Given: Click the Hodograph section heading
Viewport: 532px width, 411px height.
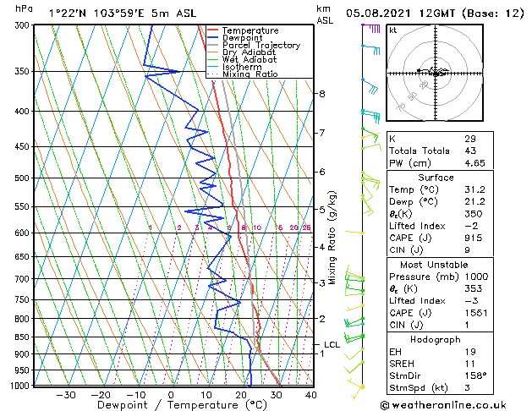Looking at the screenshot, I should (x=436, y=339).
